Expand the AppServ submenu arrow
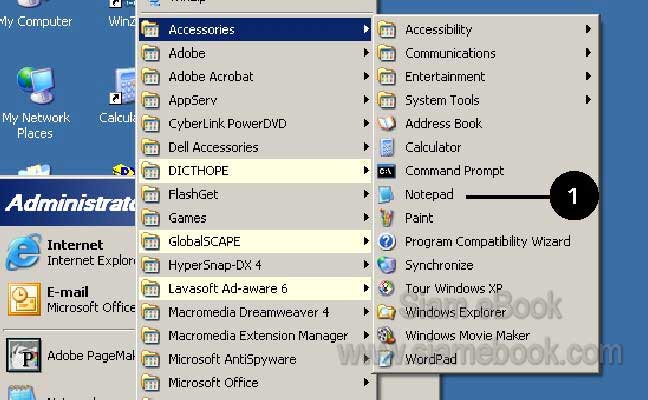648x400 pixels. click(366, 100)
